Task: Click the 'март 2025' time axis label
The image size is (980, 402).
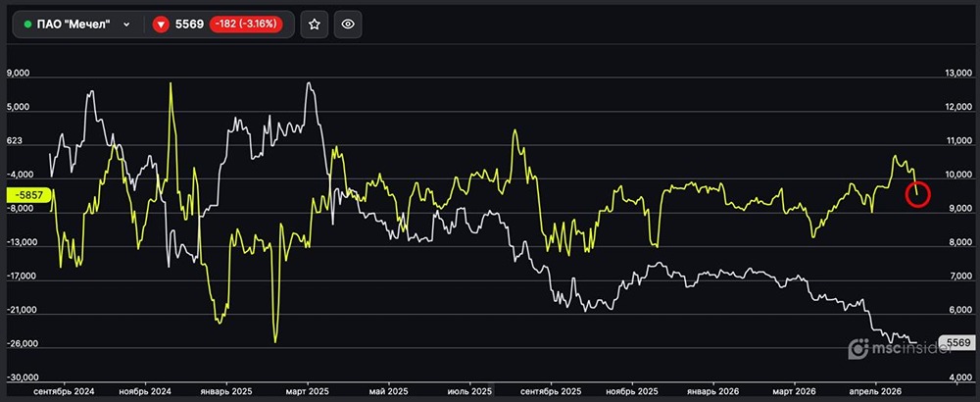Action: pos(308,391)
